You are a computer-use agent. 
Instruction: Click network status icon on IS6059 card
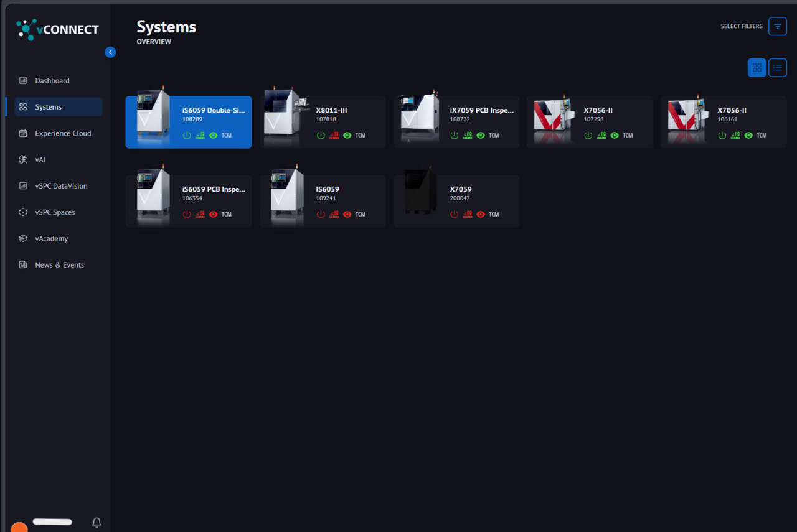pos(334,215)
